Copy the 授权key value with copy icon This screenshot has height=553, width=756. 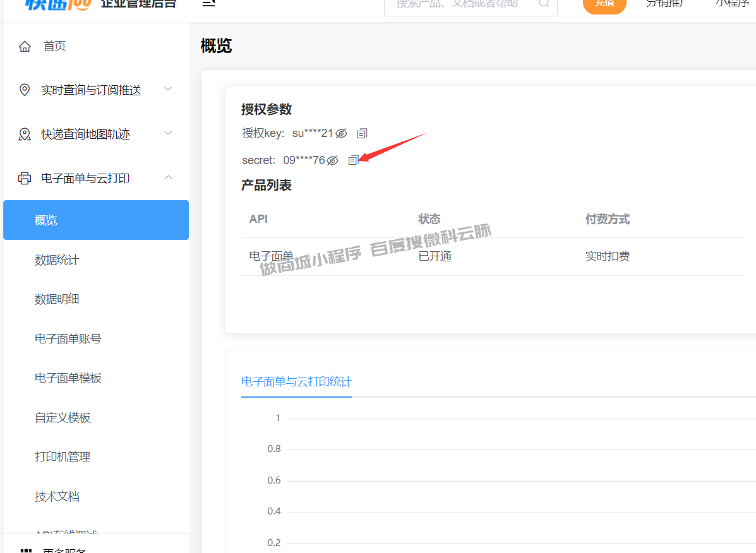pyautogui.click(x=362, y=133)
